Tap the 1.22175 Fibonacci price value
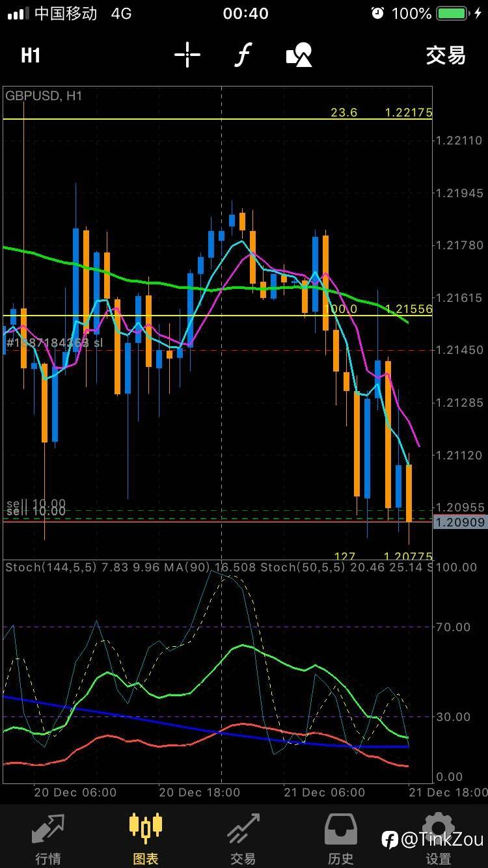Screen dimensions: 488x868 click(409, 113)
